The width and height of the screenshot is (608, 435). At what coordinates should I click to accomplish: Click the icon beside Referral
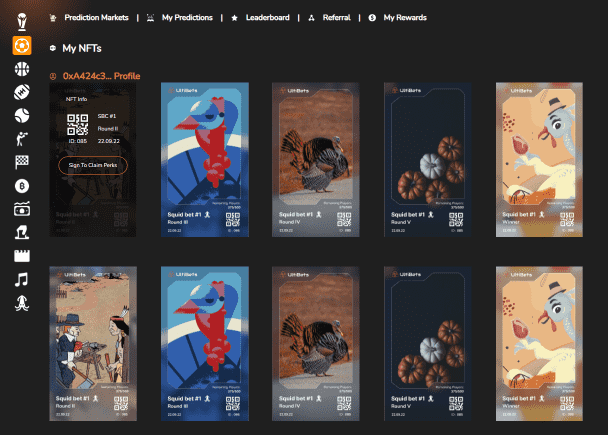(311, 18)
